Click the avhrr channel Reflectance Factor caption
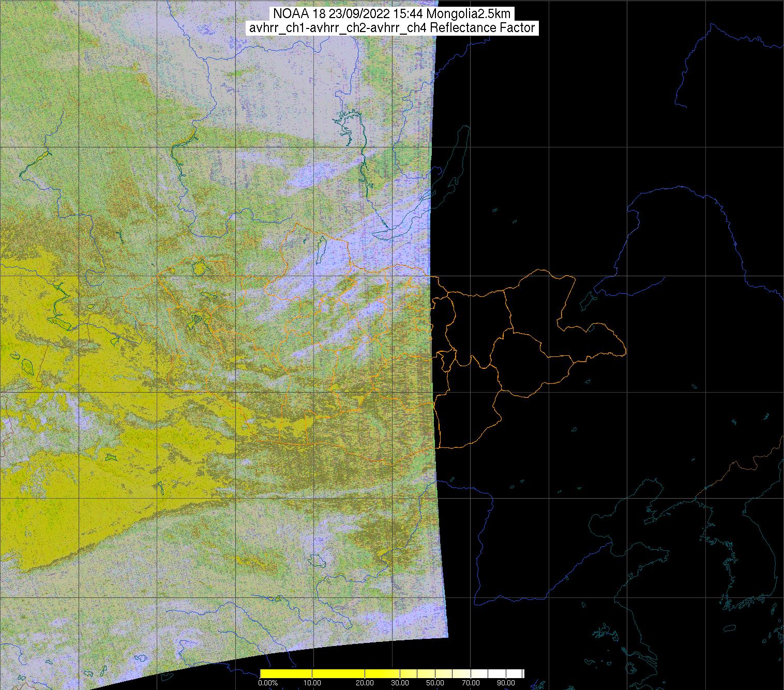 [391, 28]
